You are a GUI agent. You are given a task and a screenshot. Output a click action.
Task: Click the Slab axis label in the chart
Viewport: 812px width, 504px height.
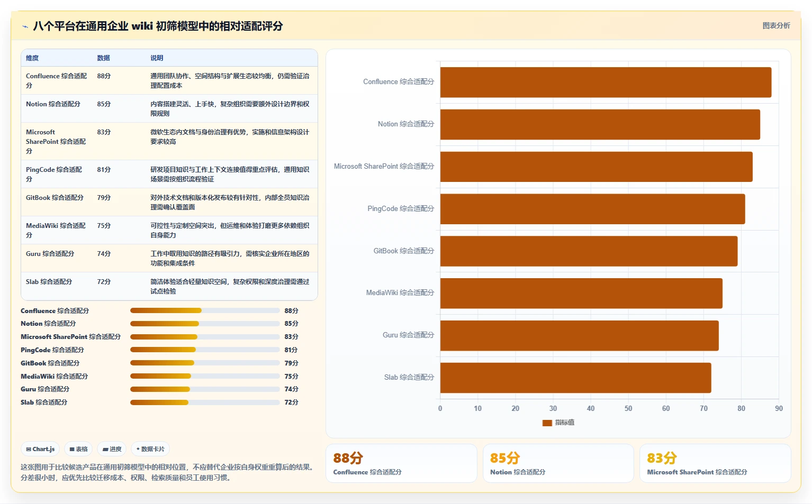tap(409, 378)
